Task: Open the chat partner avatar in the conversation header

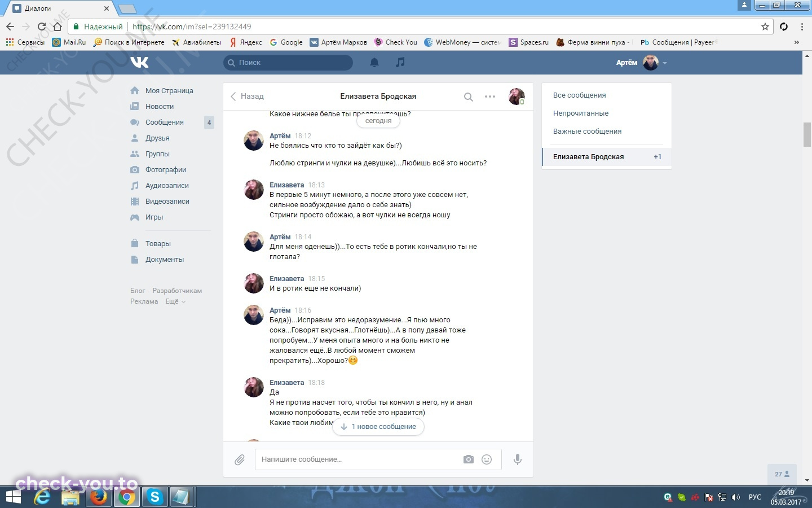Action: (517, 97)
